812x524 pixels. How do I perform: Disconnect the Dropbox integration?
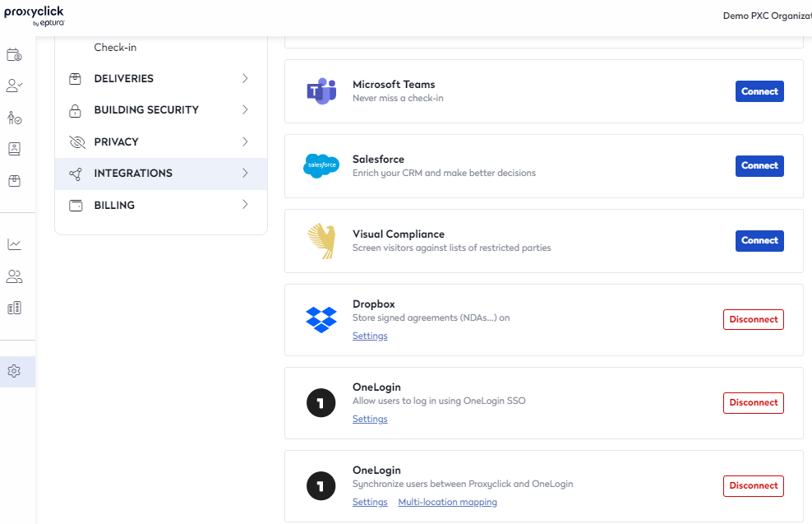[x=754, y=319]
